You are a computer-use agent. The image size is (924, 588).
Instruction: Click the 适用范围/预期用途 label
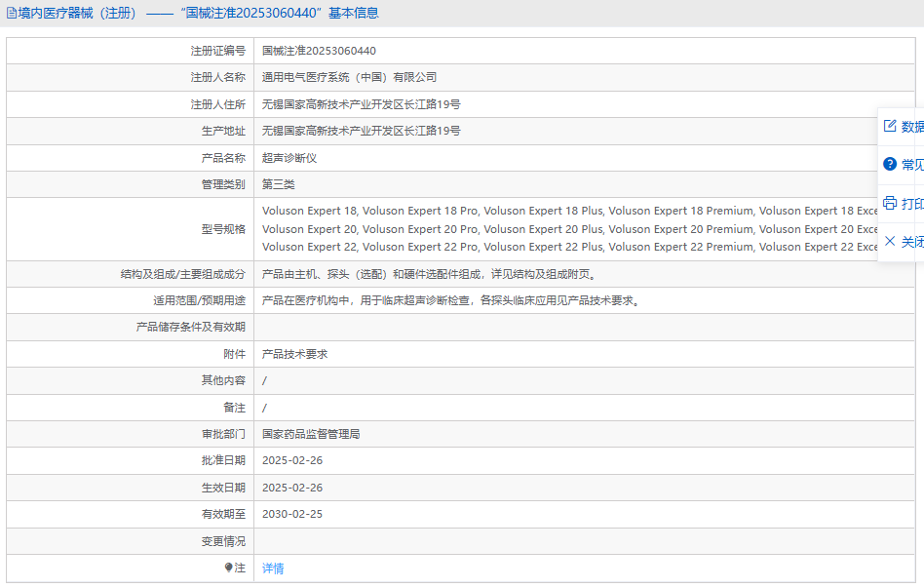(199, 300)
